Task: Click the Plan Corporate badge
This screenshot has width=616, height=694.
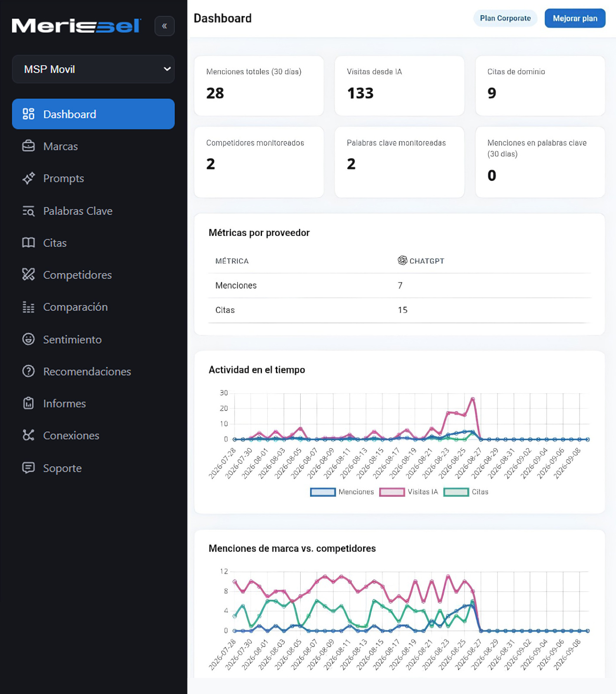Action: click(x=505, y=18)
